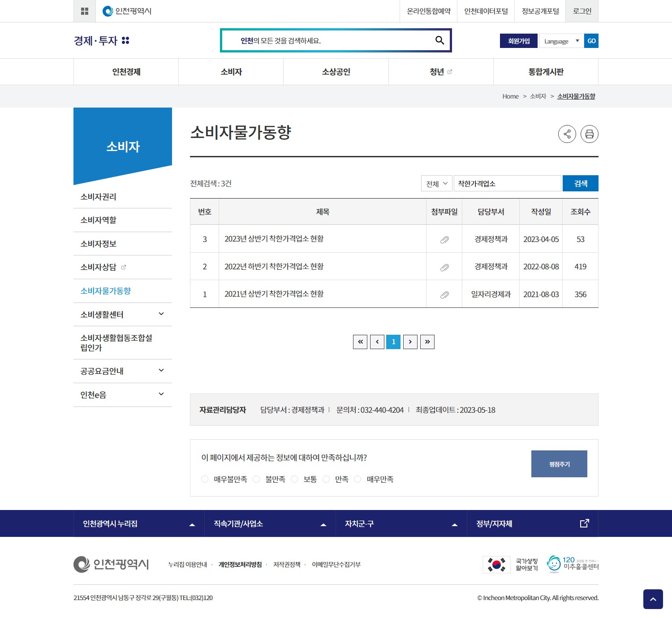
Task: Click the 회원가입 button
Action: pos(519,41)
